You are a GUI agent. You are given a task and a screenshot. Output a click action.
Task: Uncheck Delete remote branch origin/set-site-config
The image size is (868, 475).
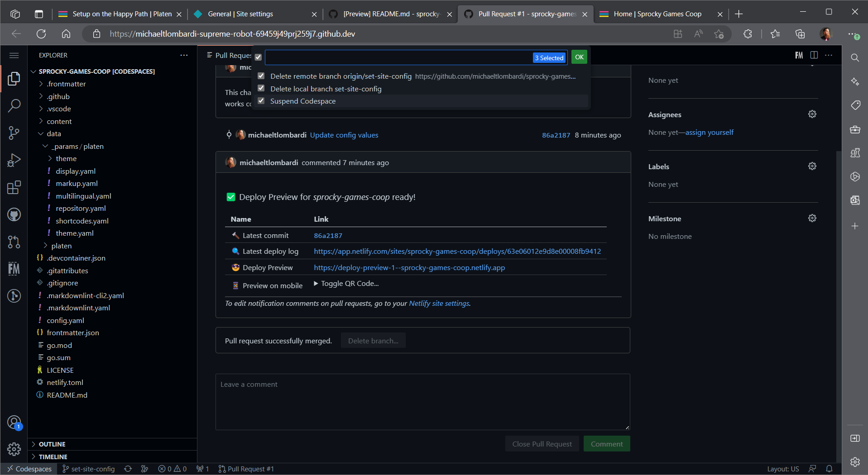click(x=261, y=76)
